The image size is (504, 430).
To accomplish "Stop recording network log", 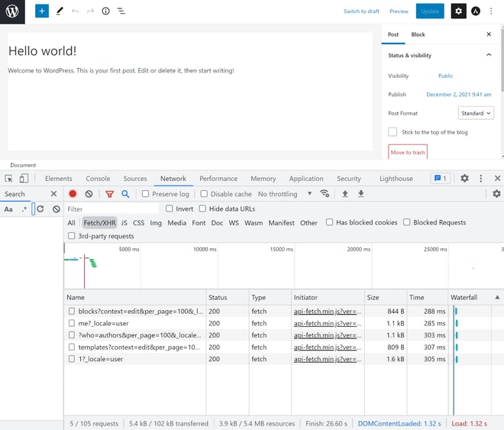I will [73, 194].
